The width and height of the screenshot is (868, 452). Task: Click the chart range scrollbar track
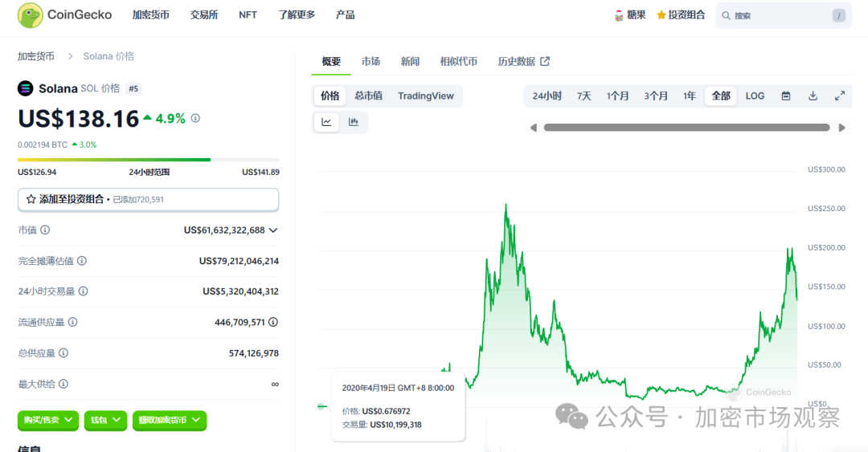coord(687,128)
